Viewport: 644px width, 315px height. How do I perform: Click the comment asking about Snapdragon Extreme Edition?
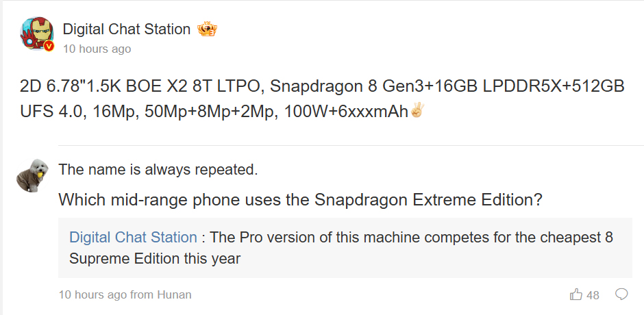pos(301,200)
